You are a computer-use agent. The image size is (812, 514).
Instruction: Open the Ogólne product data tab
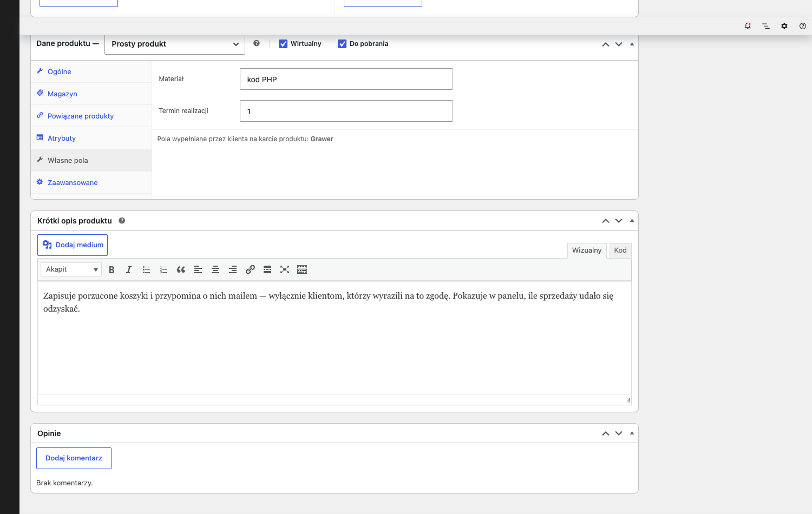[x=91, y=71]
